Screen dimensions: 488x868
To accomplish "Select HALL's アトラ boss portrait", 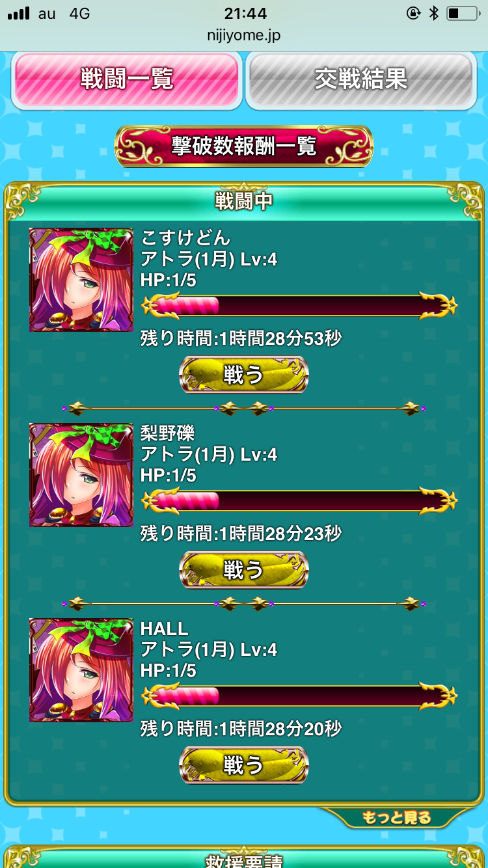I will [81, 670].
